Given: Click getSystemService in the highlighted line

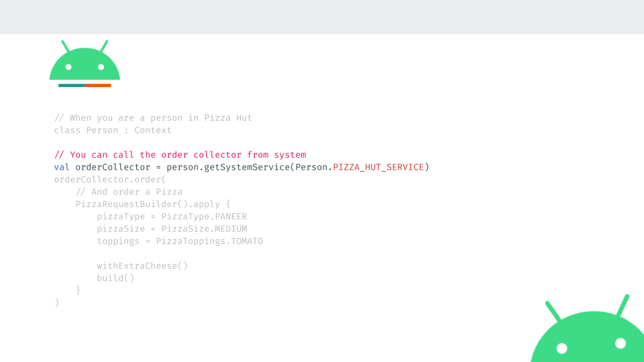Looking at the screenshot, I should 247,167.
